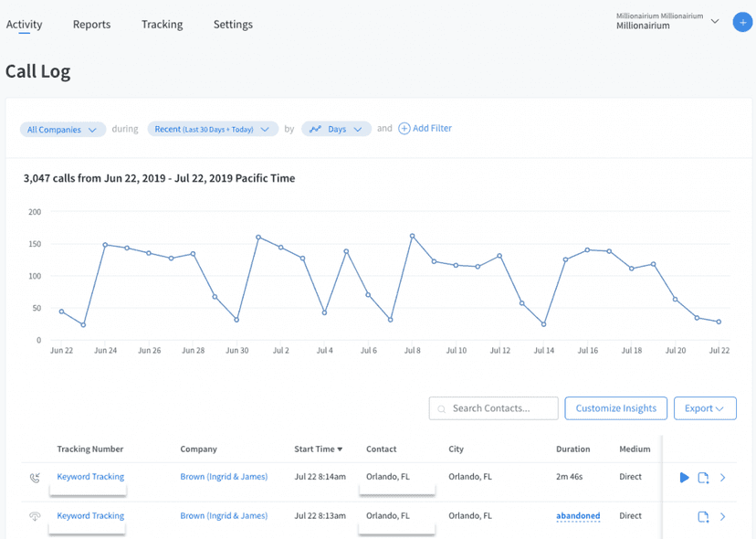Click the magnifying glass in Search Contacts
Screen dimensions: 756x539
tap(442, 408)
